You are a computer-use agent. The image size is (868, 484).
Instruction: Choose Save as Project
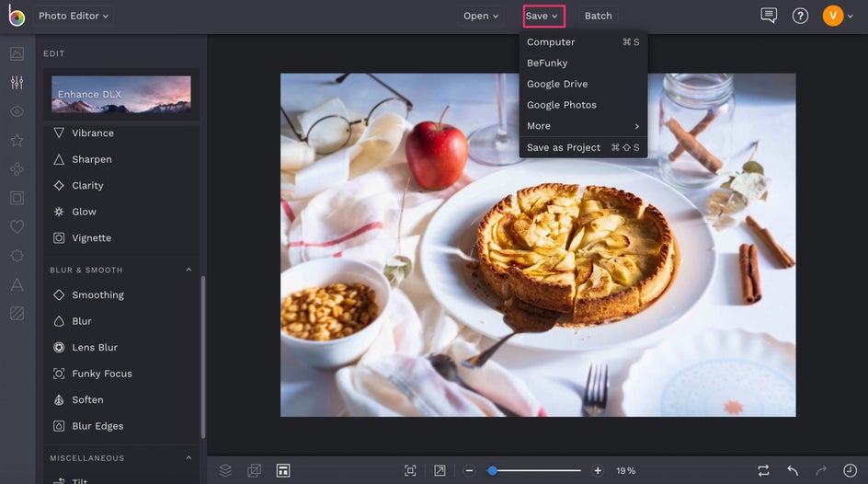click(583, 147)
